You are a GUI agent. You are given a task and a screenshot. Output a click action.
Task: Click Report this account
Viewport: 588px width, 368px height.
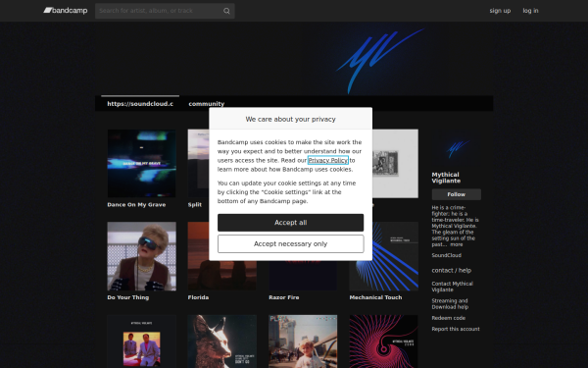[x=456, y=329]
